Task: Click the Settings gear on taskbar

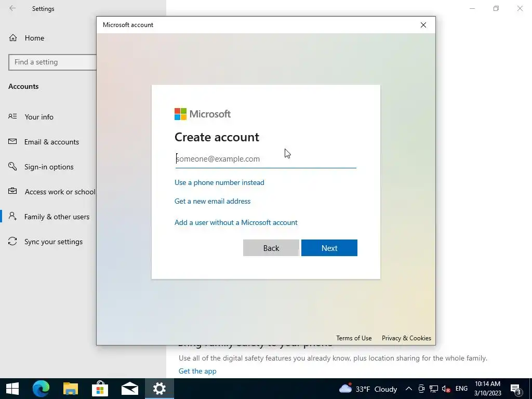Action: [159, 389]
